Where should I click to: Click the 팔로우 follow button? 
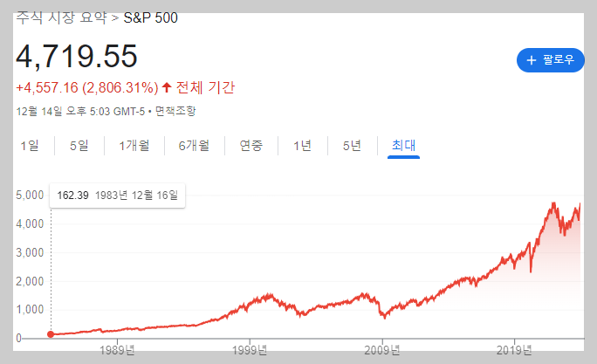point(550,59)
